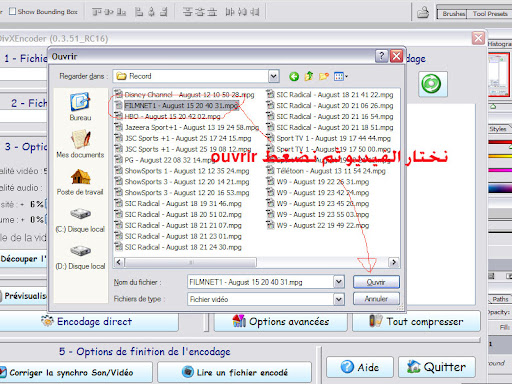Screen dimensions: 512x384
Task: Click the green refresh circular icon
Action: pos(432,84)
